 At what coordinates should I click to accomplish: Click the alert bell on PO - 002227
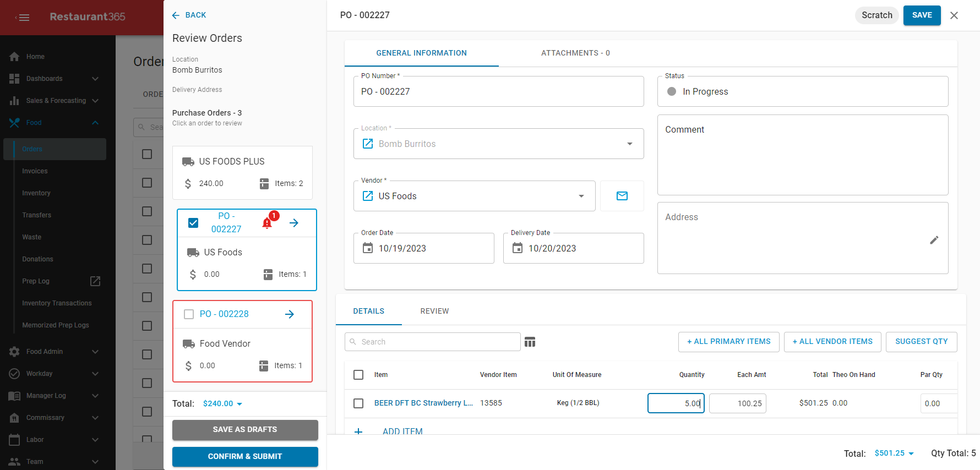(267, 223)
